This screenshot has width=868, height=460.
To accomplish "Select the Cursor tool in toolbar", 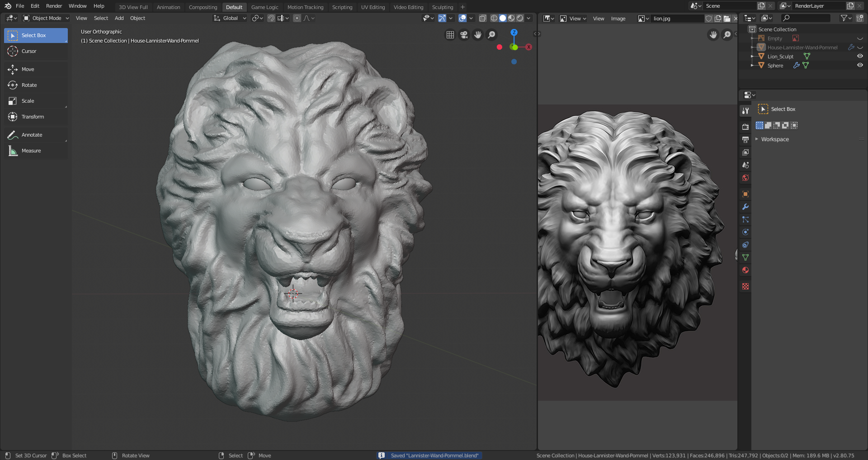I will [36, 51].
